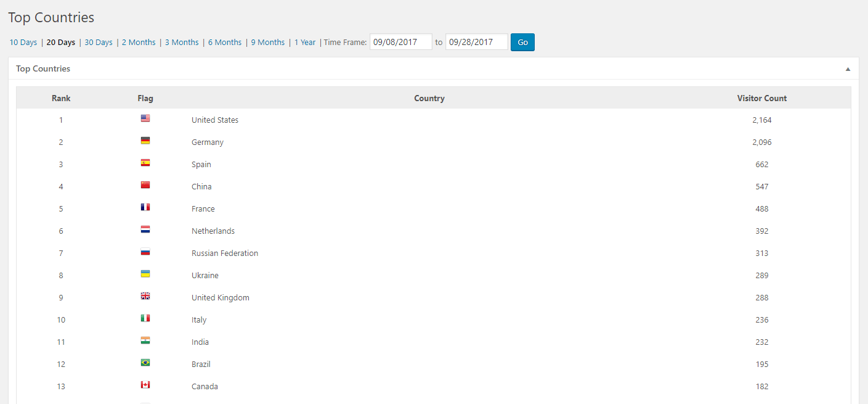
Task: View the 6 Months range
Action: click(x=225, y=43)
